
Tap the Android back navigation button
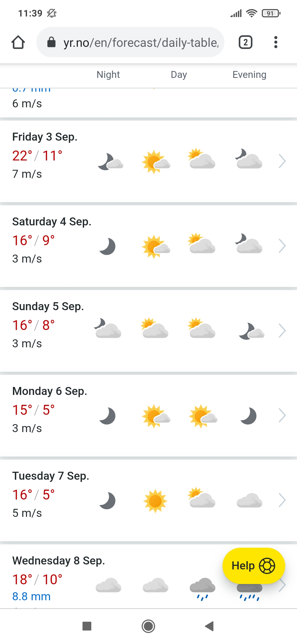pos(210,626)
